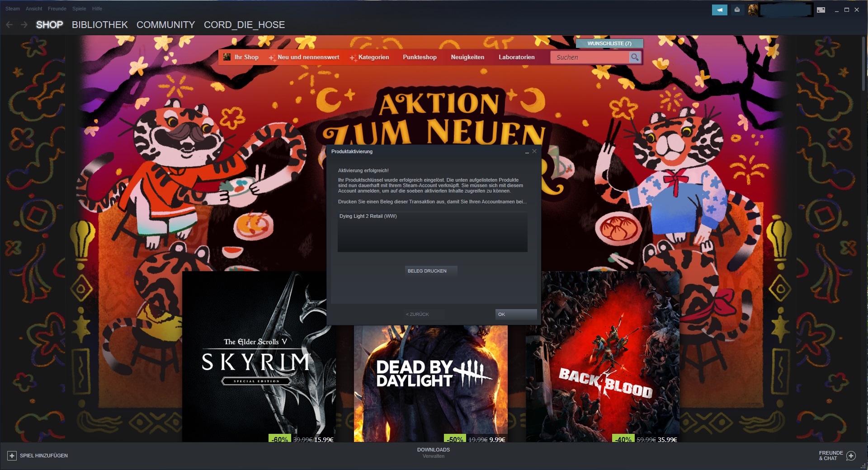Open the Laboratorien link

pos(517,57)
